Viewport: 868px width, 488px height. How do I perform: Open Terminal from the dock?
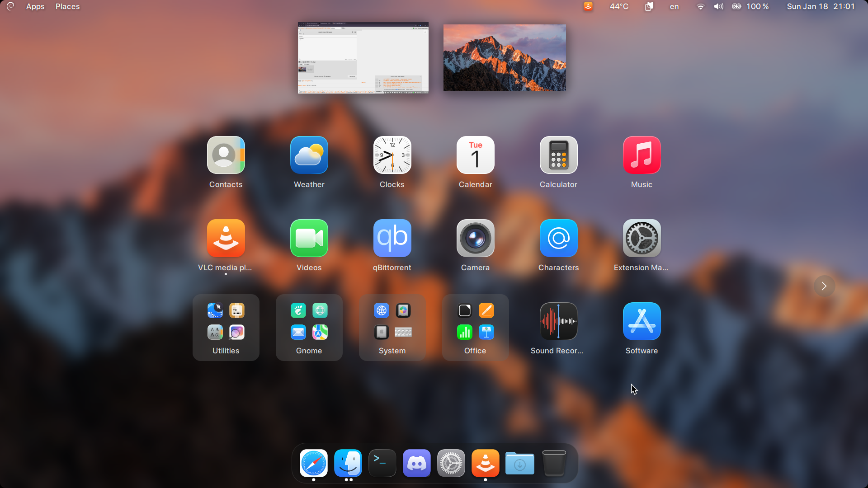coord(382,463)
